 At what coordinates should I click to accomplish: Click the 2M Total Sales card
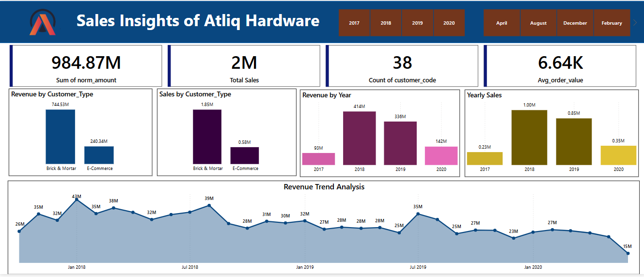coord(244,66)
